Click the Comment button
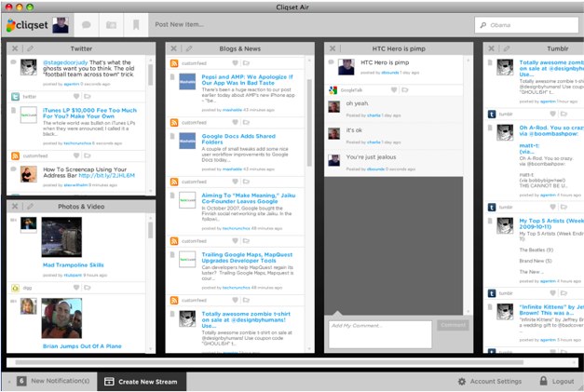584x392 pixels. (x=453, y=325)
